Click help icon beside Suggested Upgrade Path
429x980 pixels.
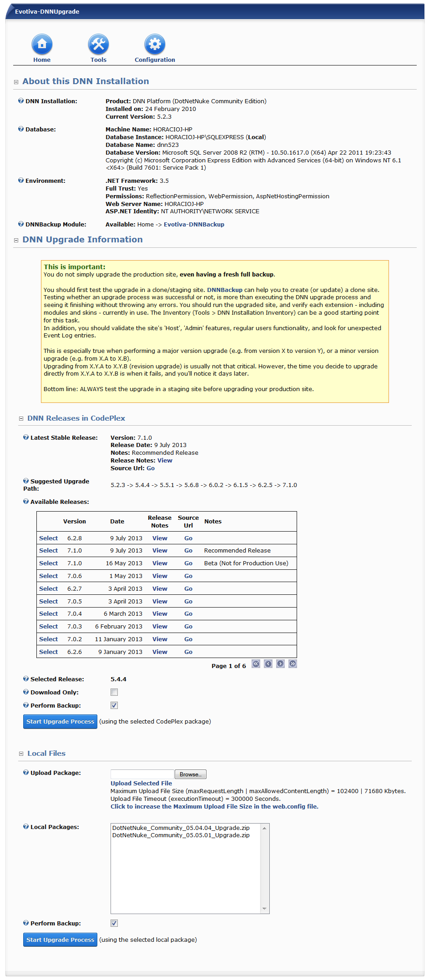(26, 481)
